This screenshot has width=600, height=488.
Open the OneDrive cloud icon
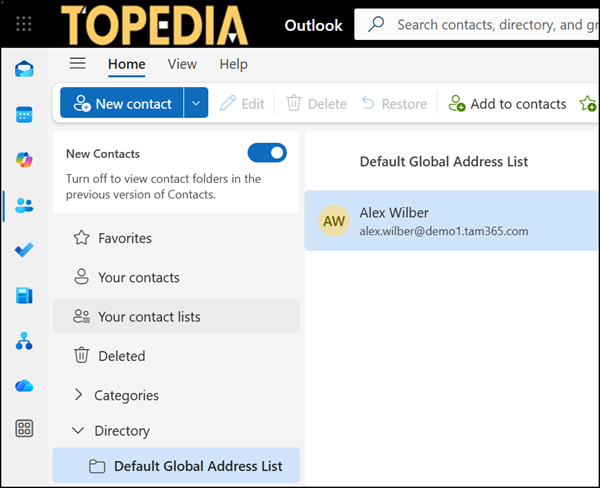pos(24,385)
